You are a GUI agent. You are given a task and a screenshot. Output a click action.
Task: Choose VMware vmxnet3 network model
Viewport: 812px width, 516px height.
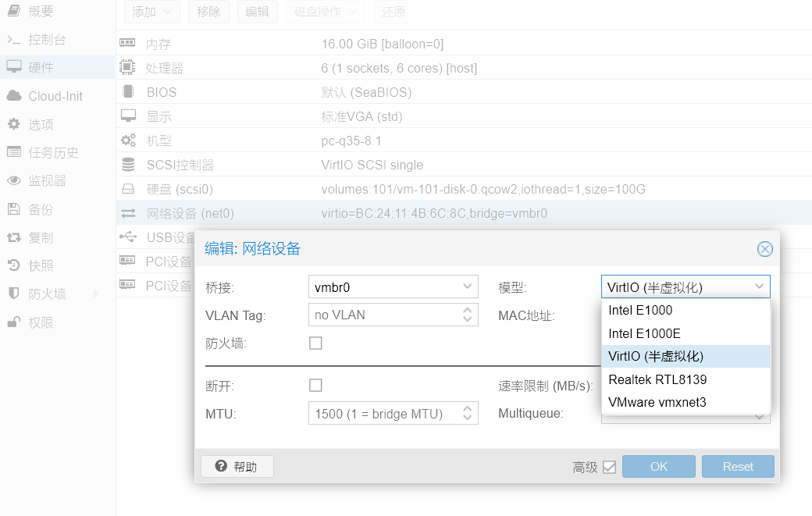(657, 402)
